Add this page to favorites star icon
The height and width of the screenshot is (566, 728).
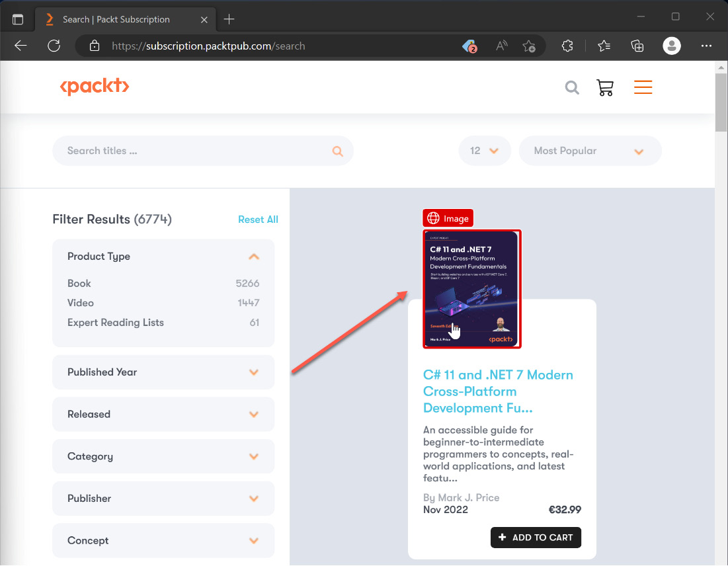[x=529, y=46]
